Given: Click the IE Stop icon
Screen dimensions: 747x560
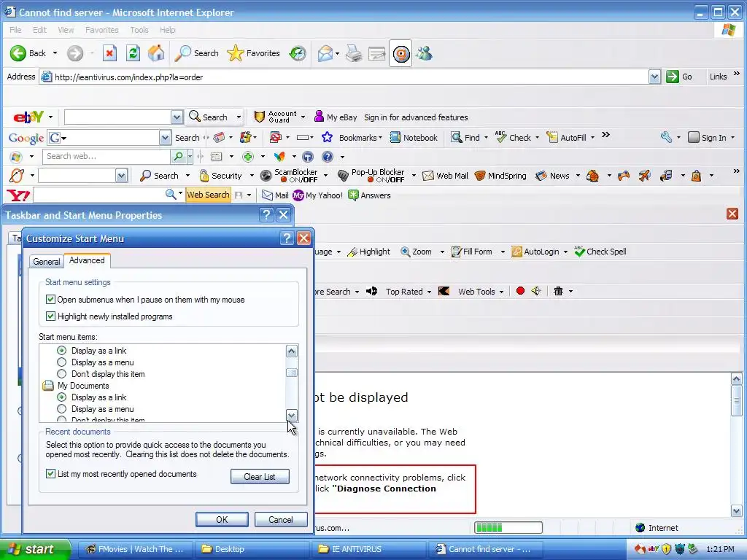Looking at the screenshot, I should pyautogui.click(x=109, y=53).
